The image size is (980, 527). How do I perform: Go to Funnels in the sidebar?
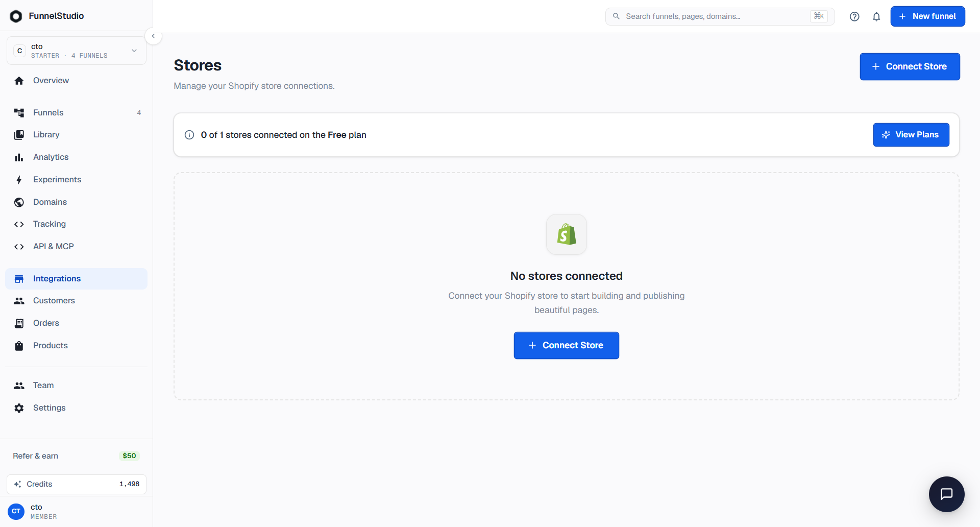click(x=77, y=113)
